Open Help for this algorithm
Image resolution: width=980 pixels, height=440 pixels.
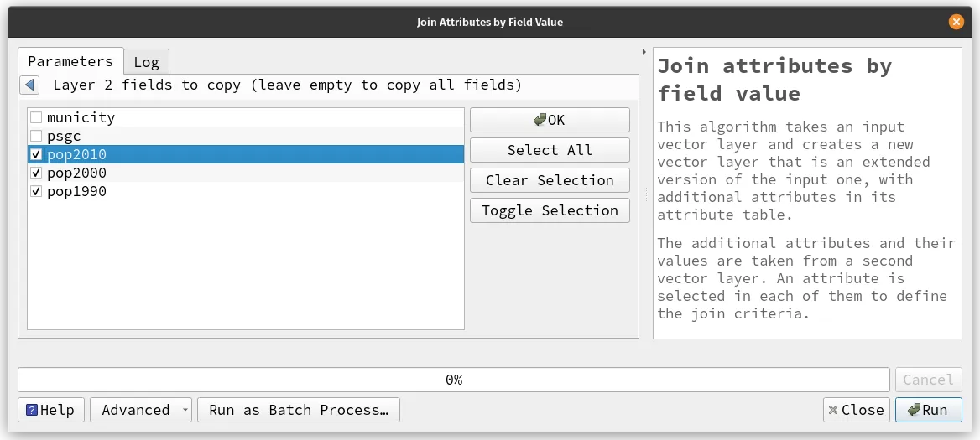click(x=50, y=410)
